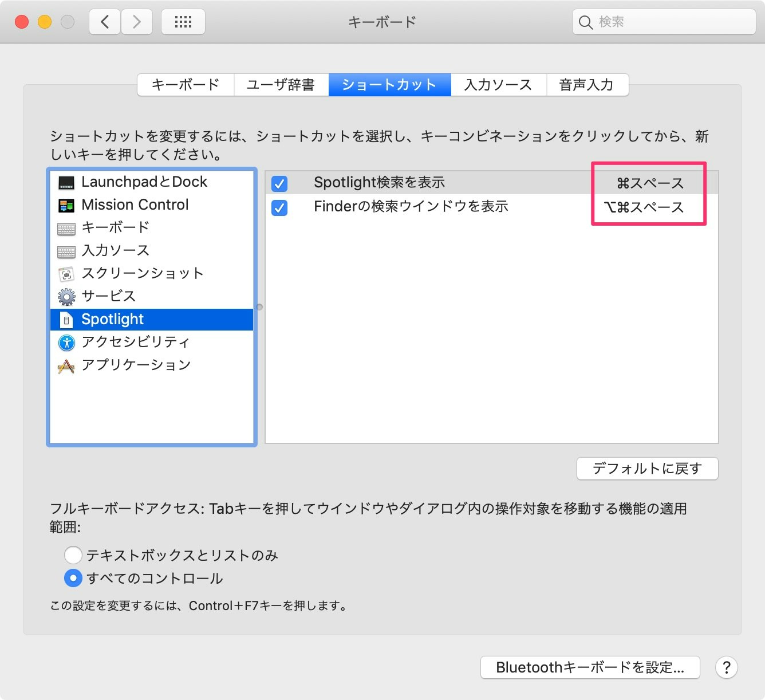Click the LaunchpadとDock category icon
The height and width of the screenshot is (700, 765).
tap(66, 183)
